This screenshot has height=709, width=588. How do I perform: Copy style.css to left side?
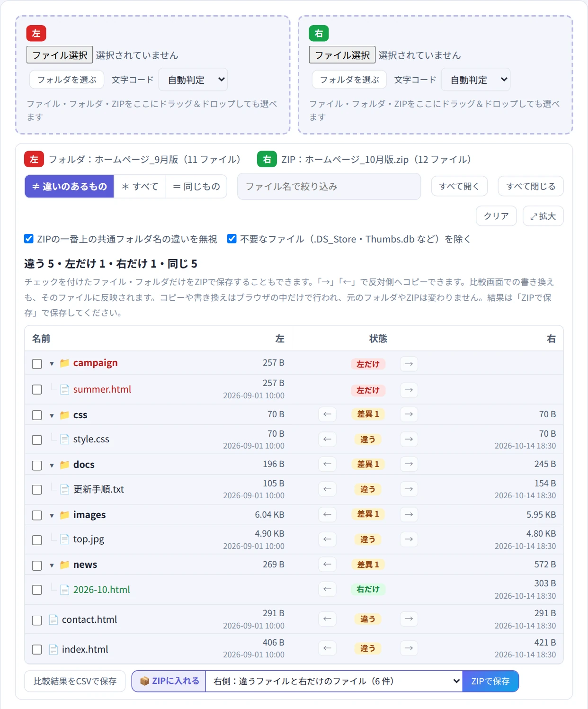(x=327, y=439)
